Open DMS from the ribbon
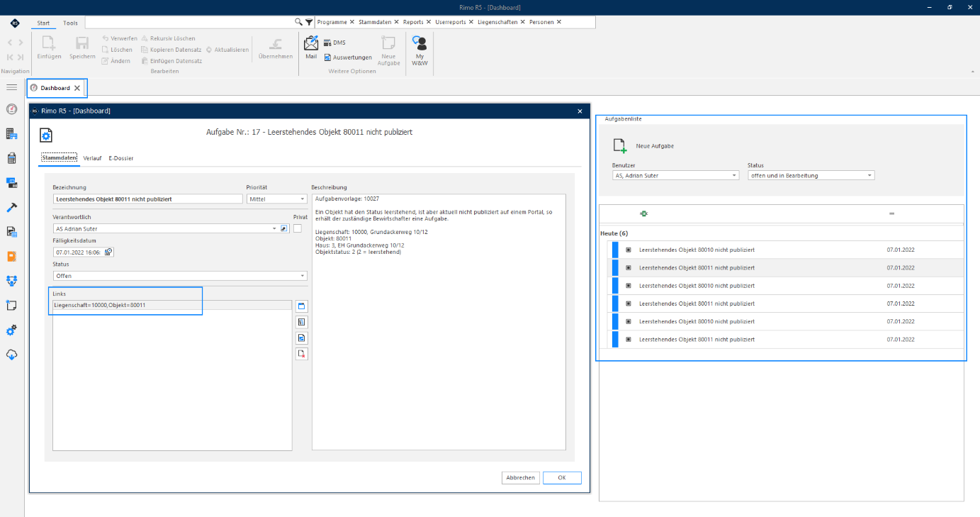980x517 pixels. (334, 43)
